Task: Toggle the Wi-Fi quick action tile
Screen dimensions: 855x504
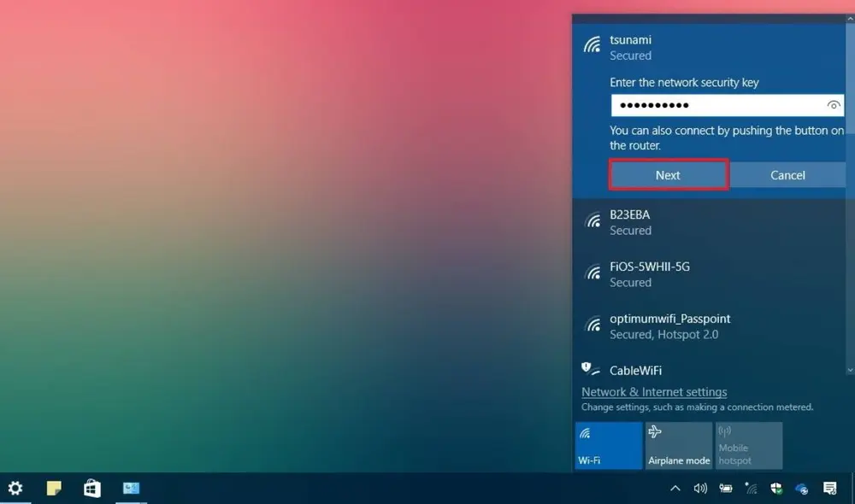Action: pos(609,445)
